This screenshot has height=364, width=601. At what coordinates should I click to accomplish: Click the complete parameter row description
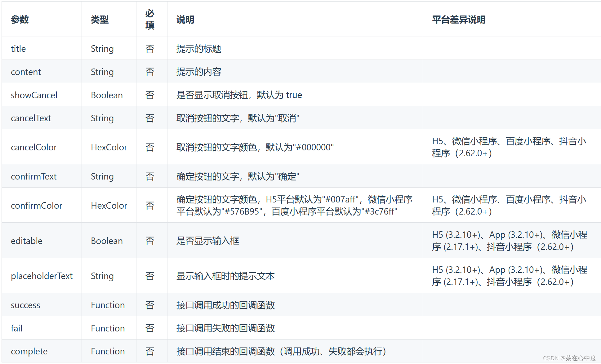[x=282, y=351]
